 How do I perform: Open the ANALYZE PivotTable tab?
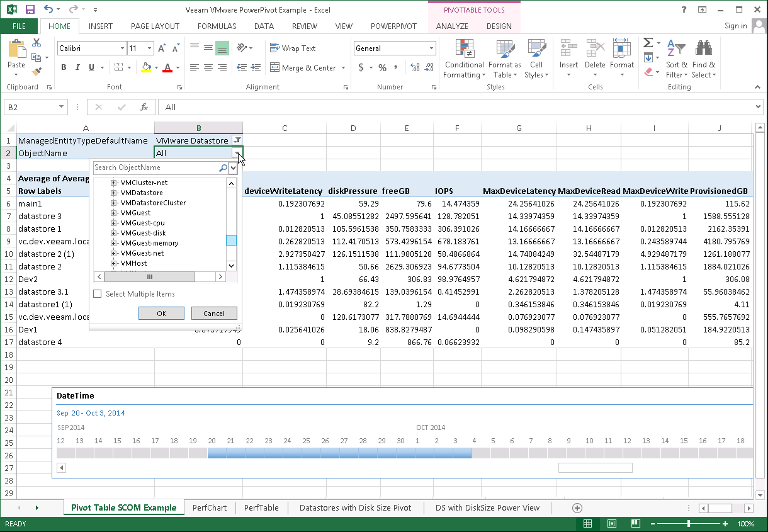452,26
